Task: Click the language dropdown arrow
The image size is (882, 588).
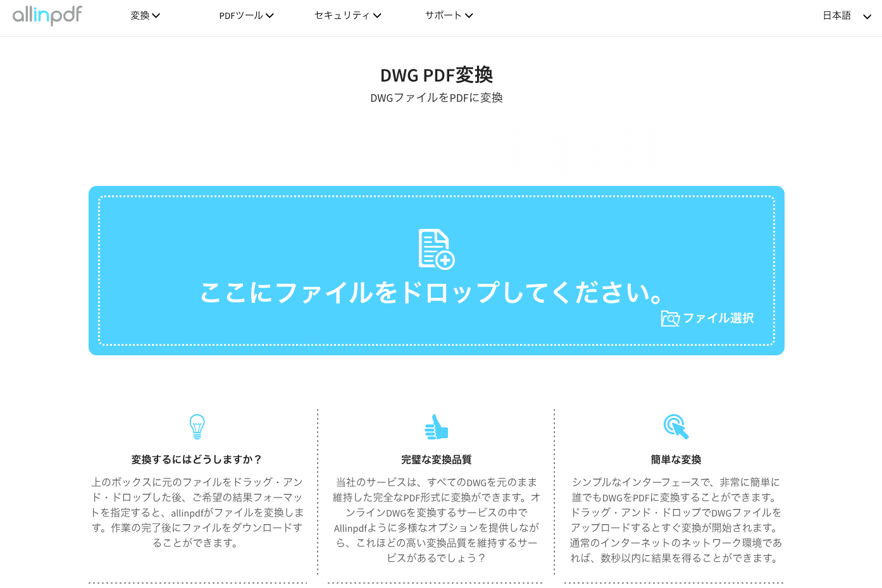Action: [867, 16]
